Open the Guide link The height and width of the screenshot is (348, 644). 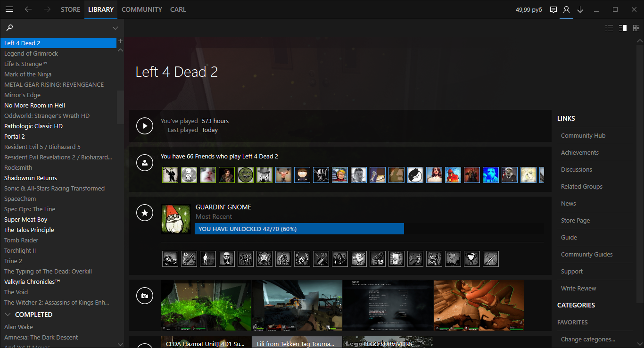569,238
